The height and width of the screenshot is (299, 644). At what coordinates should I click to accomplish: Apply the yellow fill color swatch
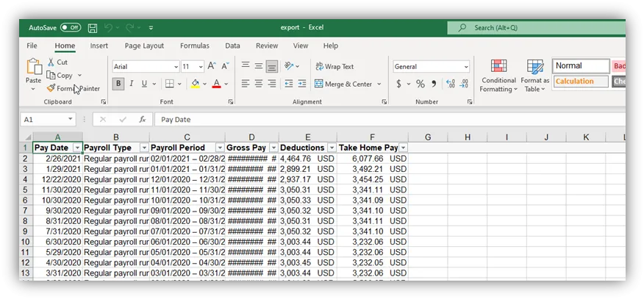point(195,84)
